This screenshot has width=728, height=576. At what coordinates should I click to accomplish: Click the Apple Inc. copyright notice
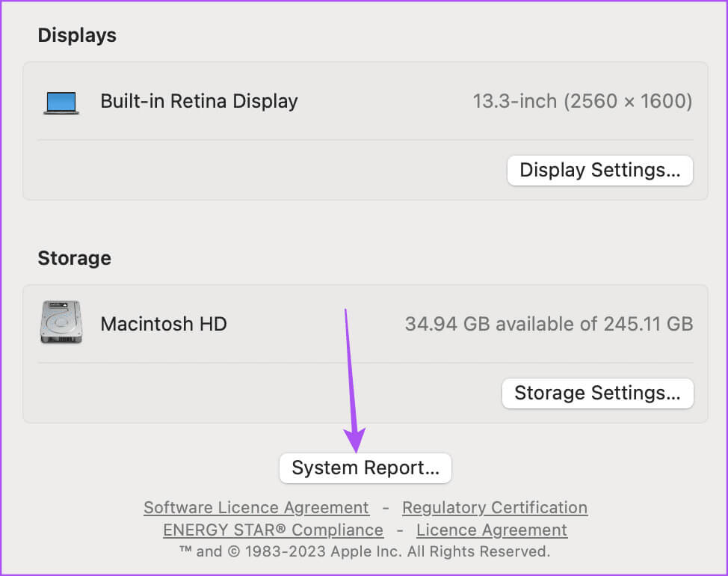click(x=365, y=551)
